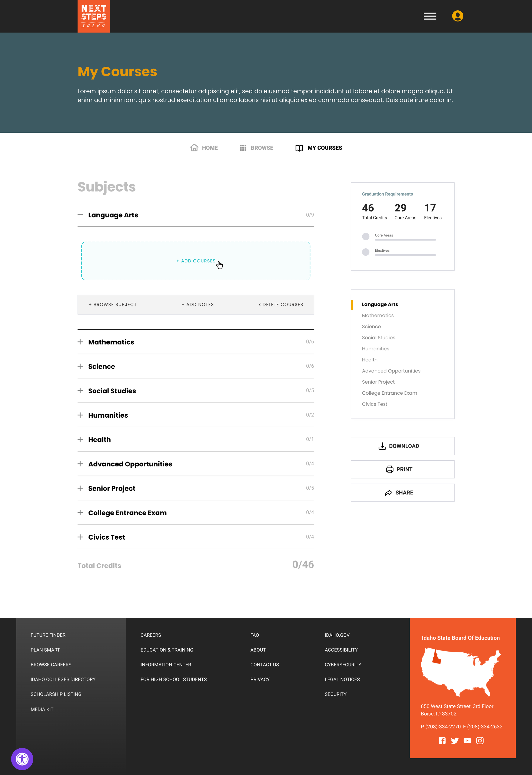Click the Next Steps Idaho logo

coord(94,16)
